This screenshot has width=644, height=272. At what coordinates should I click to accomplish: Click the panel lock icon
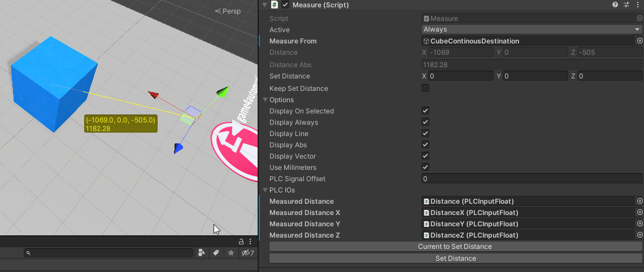[241, 242]
